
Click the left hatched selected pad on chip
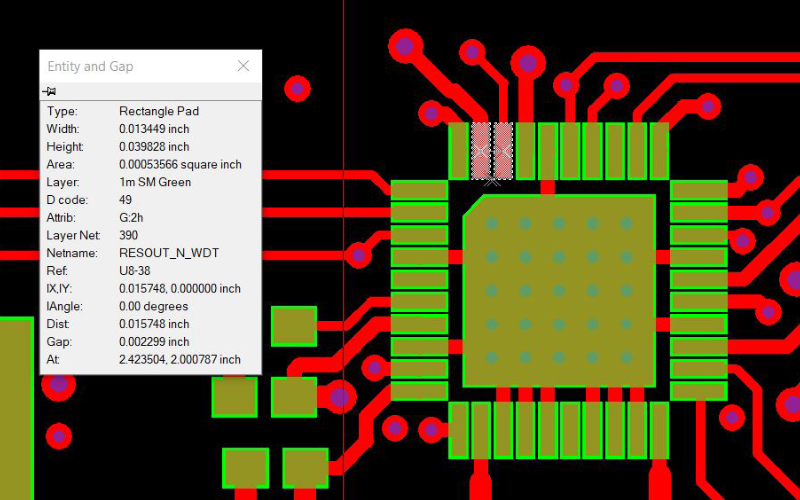pyautogui.click(x=481, y=151)
